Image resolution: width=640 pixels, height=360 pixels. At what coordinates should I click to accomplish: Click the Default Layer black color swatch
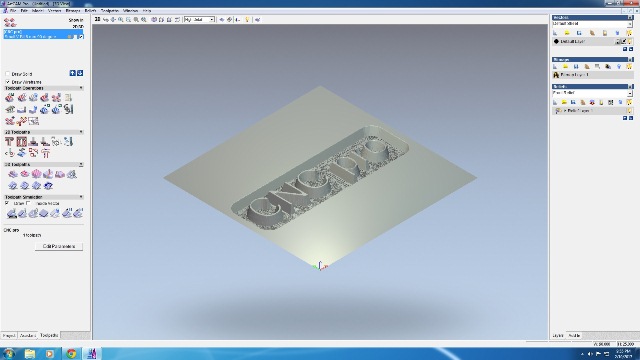pyautogui.click(x=556, y=41)
